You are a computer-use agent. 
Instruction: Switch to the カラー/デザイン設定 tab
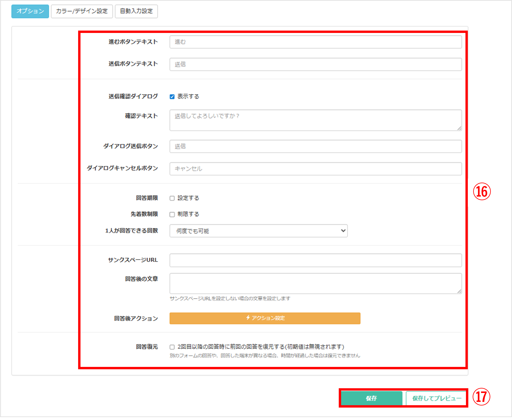click(82, 11)
